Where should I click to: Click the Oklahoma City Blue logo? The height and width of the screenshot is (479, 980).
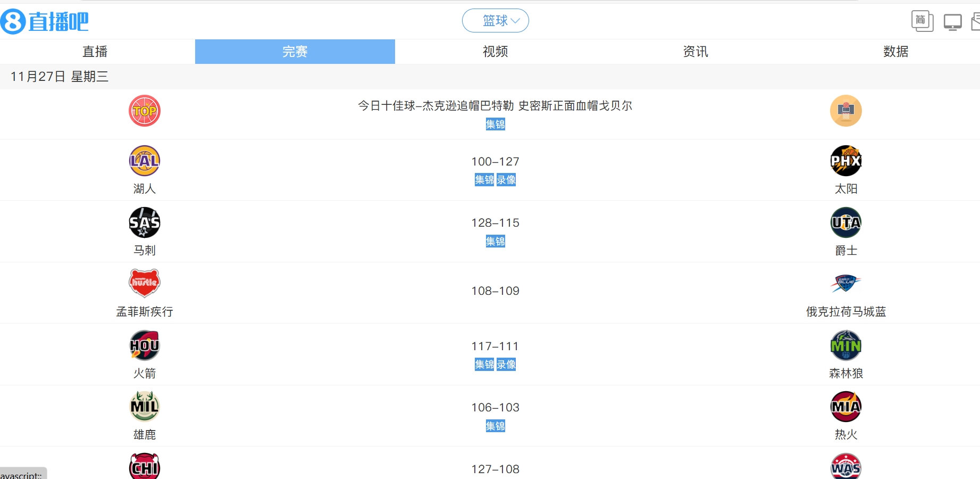click(x=846, y=283)
